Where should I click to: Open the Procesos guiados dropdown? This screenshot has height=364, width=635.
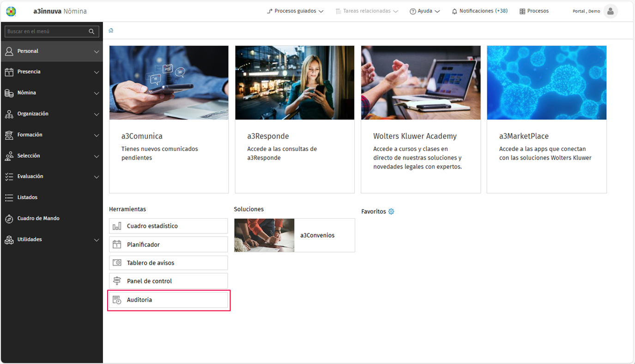point(295,11)
